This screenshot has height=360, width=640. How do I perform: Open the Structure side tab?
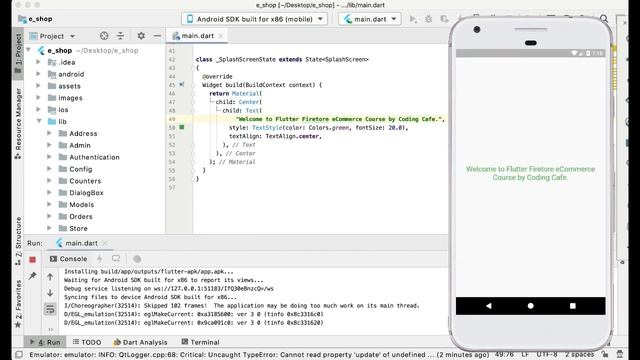click(18, 241)
